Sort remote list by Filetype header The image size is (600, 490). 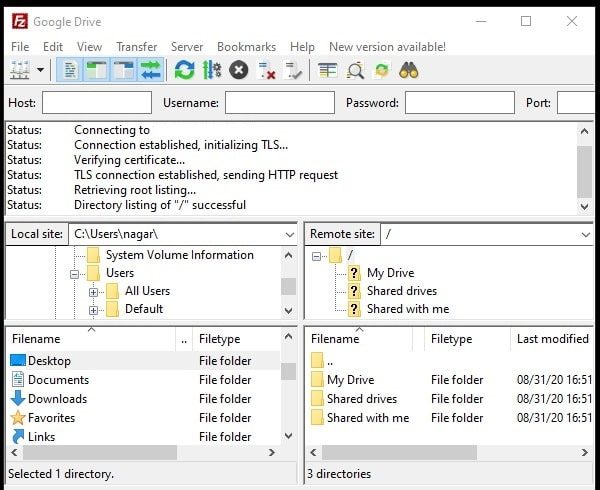click(x=467, y=339)
